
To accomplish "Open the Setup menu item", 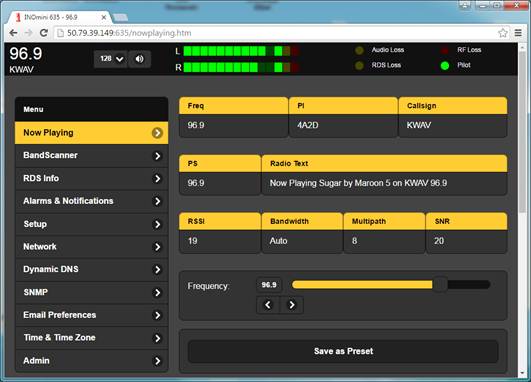I will tap(91, 224).
